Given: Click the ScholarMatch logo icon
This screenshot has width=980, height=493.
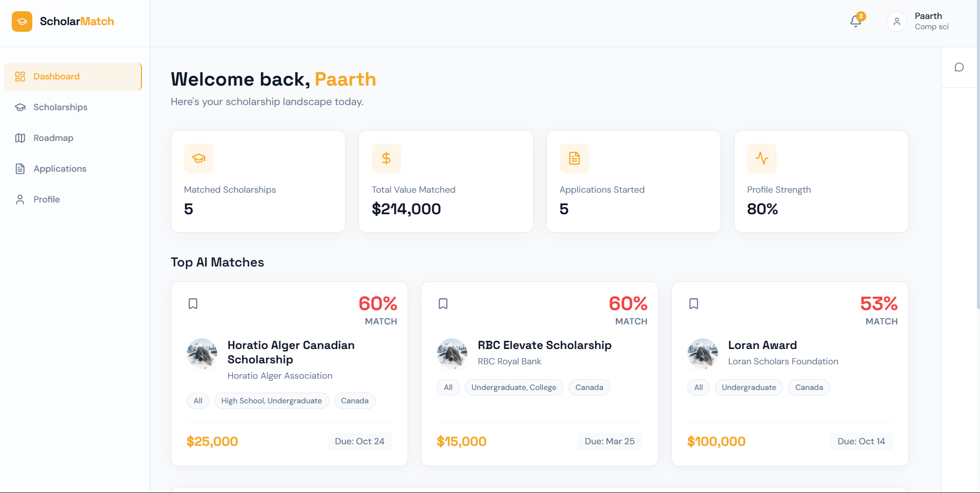Looking at the screenshot, I should 22,22.
